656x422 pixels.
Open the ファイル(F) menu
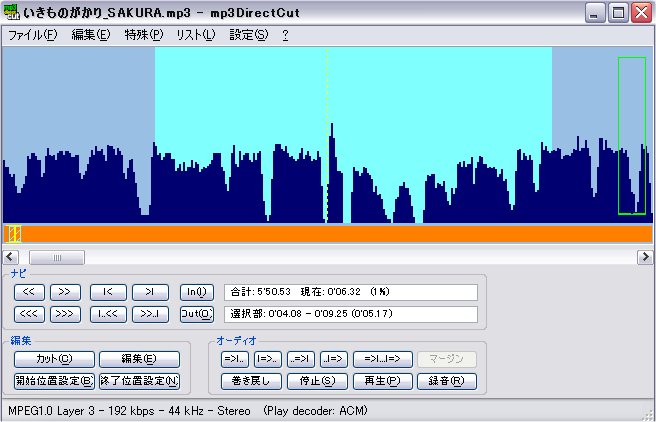(33, 35)
